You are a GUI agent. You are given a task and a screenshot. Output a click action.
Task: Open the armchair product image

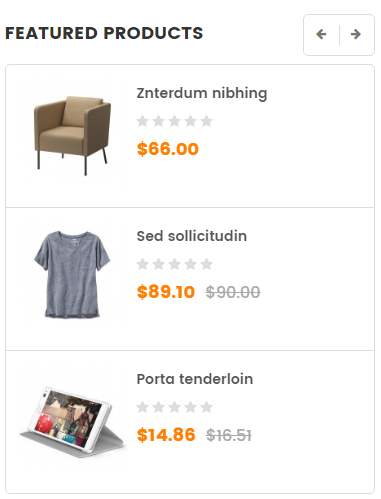72,135
